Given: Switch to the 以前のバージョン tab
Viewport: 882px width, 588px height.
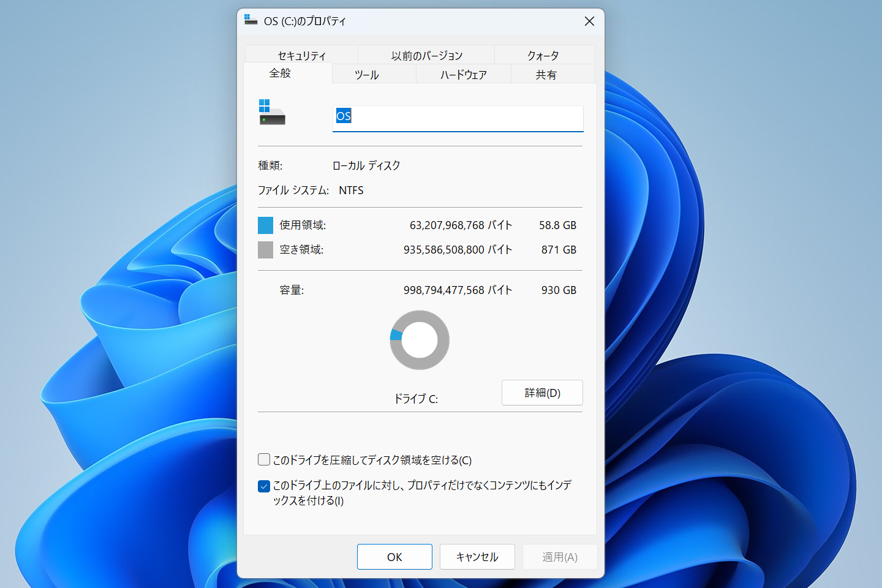Looking at the screenshot, I should point(426,55).
